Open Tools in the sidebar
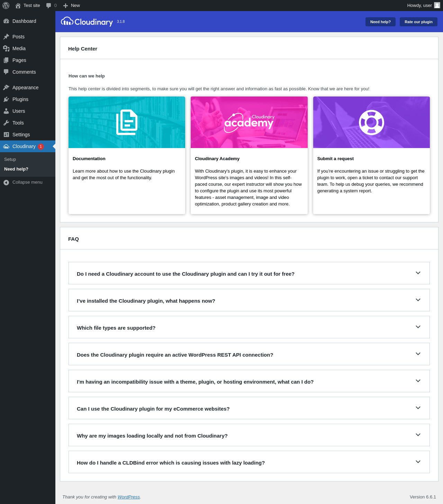443x504 pixels. click(28, 123)
